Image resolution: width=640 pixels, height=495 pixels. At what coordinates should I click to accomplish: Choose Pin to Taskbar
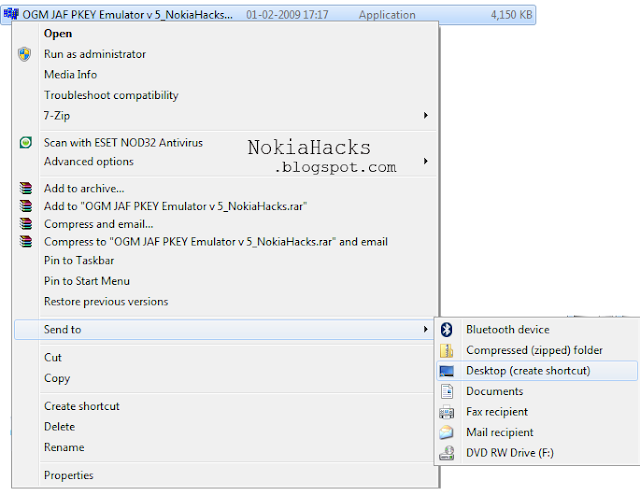pos(225,260)
